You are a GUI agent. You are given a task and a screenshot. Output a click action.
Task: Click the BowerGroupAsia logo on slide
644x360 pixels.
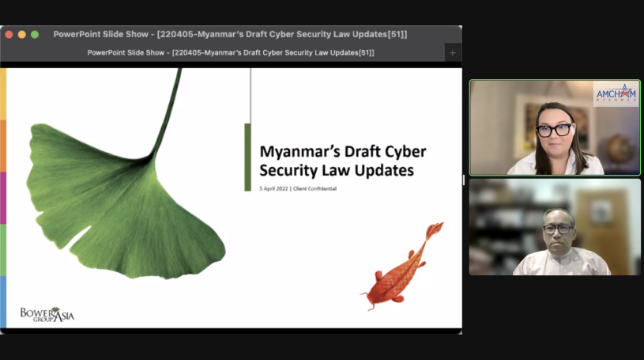pos(47,314)
